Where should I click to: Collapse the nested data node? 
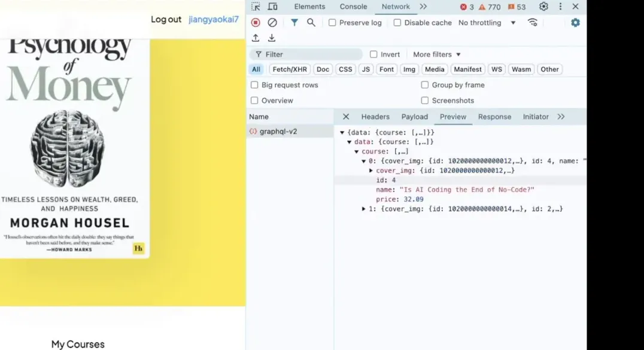click(349, 142)
